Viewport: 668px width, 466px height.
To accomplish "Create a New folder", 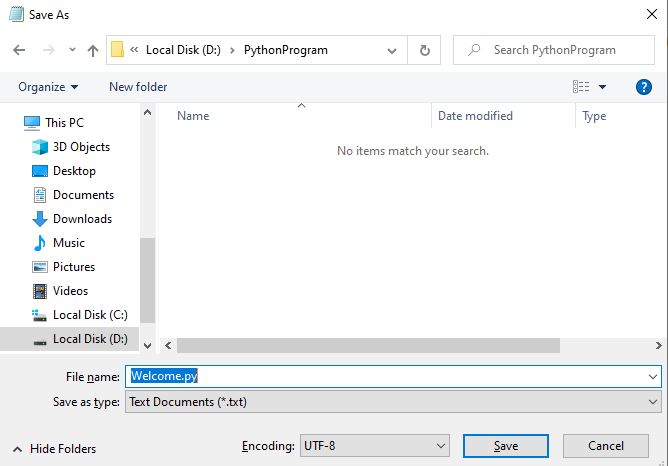I will coord(138,87).
